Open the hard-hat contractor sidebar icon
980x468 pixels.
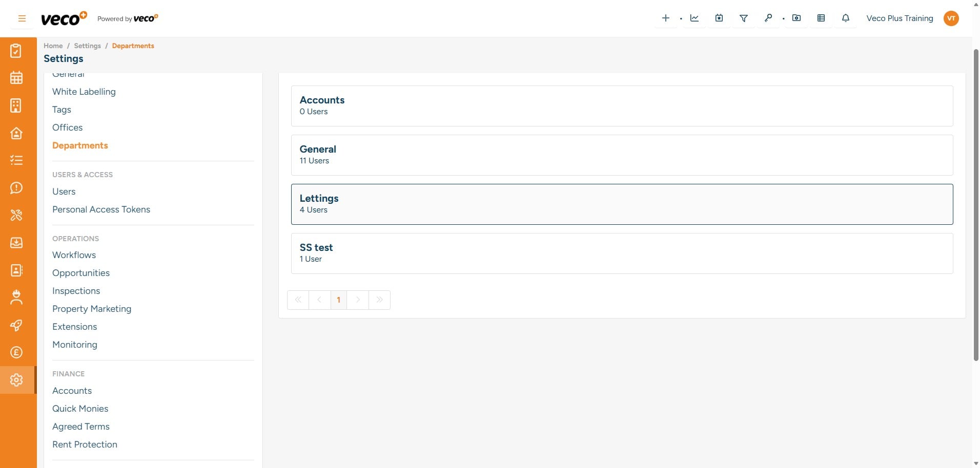click(x=16, y=297)
